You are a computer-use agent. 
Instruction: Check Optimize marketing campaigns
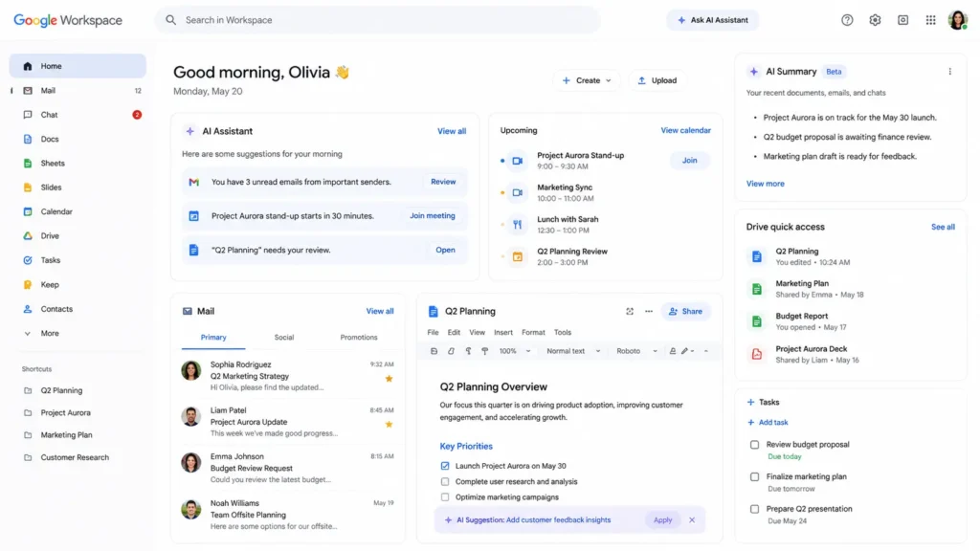[x=445, y=497]
